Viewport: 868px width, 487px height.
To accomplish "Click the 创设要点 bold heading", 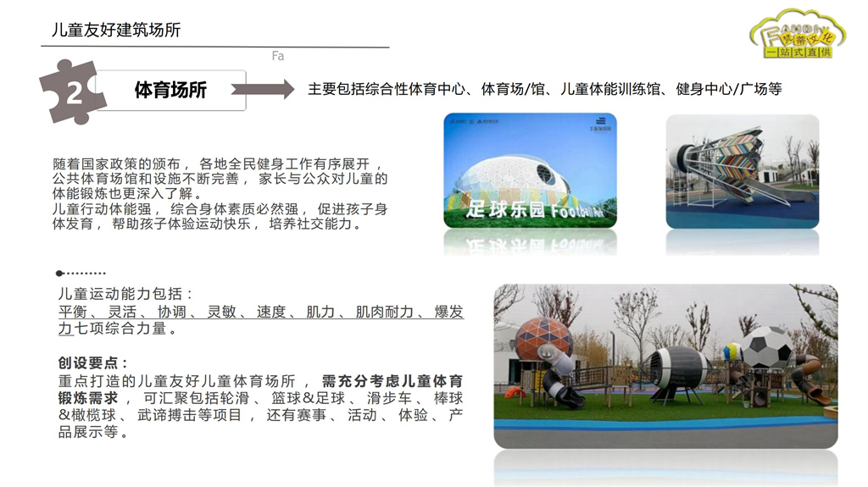I will (93, 362).
